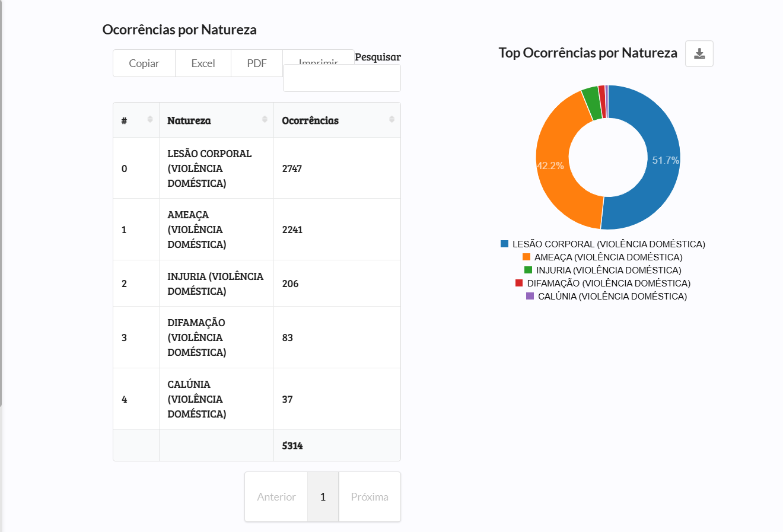Toggle purple CALÚNIA legend square

[x=530, y=296]
